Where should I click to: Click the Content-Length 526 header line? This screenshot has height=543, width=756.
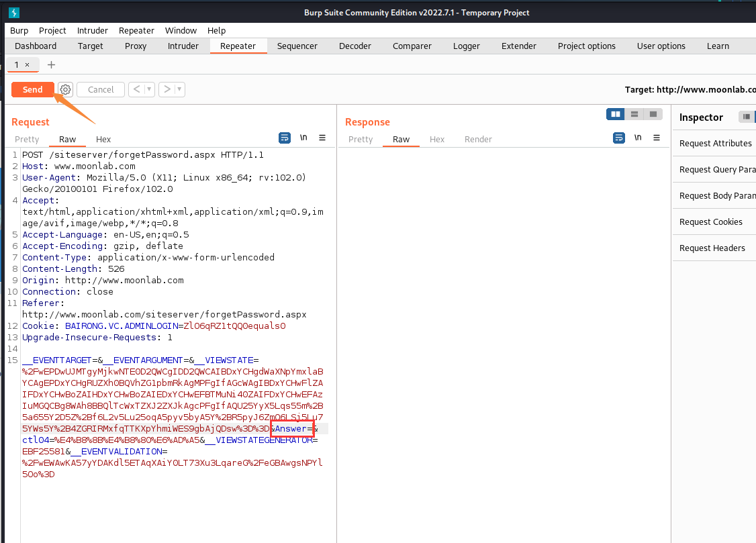tap(73, 269)
